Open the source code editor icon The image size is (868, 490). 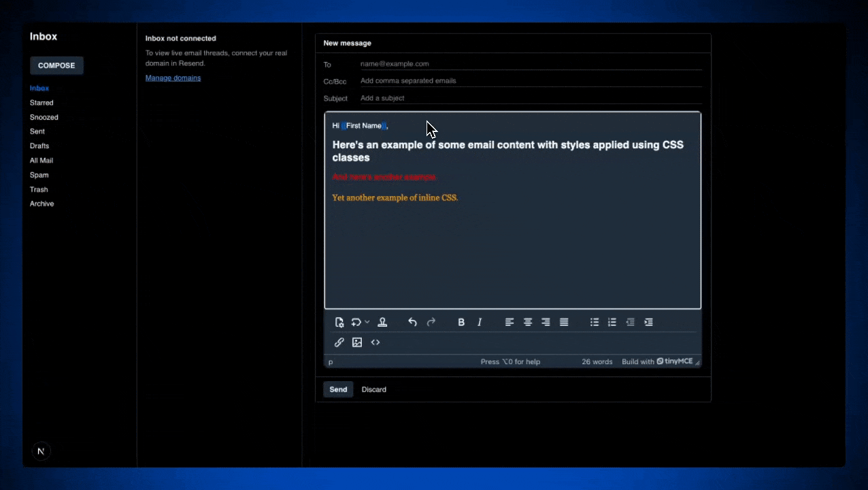click(375, 342)
